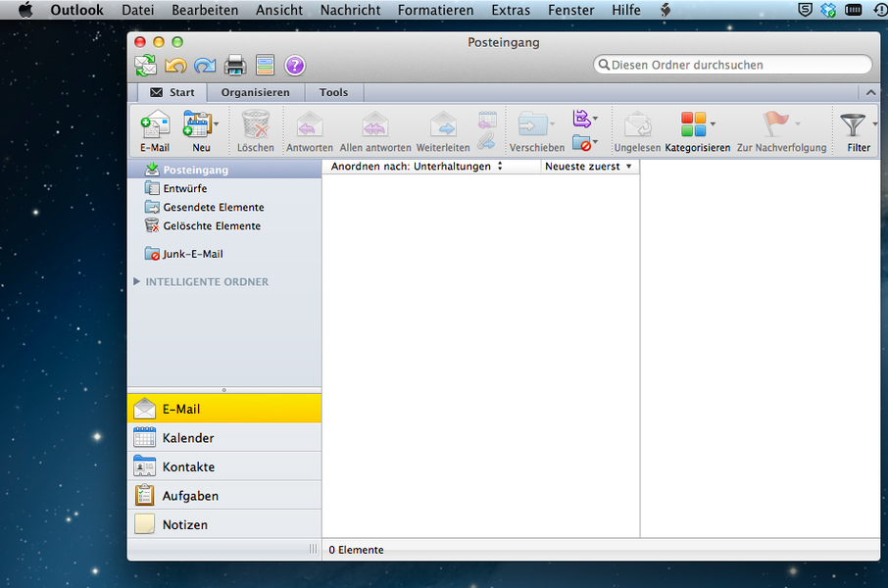Image resolution: width=888 pixels, height=588 pixels.
Task: Open the My Day icon
Action: tap(265, 66)
